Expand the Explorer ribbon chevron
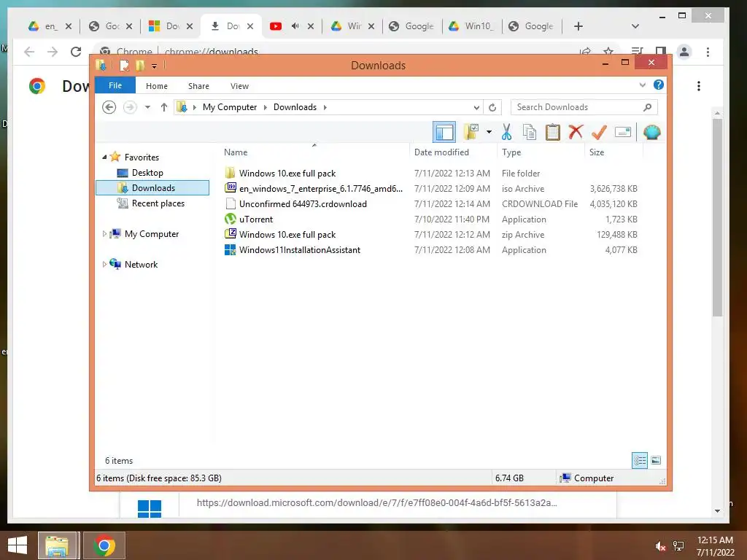The height and width of the screenshot is (560, 747). pyautogui.click(x=642, y=85)
